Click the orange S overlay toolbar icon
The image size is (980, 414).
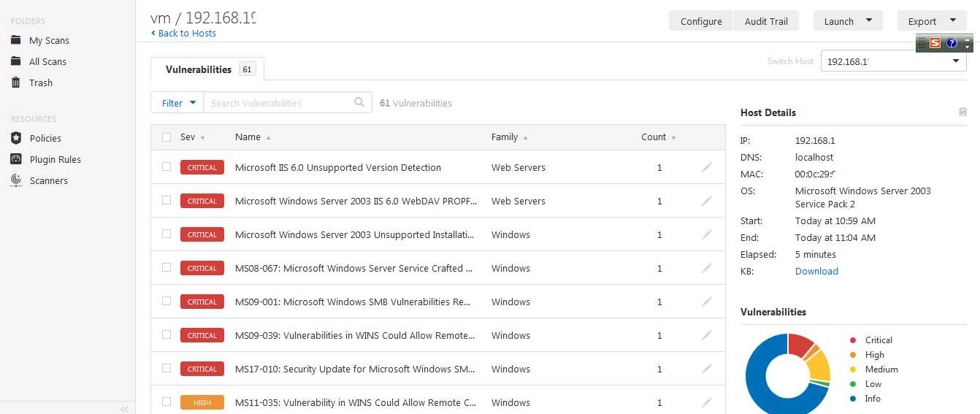pyautogui.click(x=935, y=43)
